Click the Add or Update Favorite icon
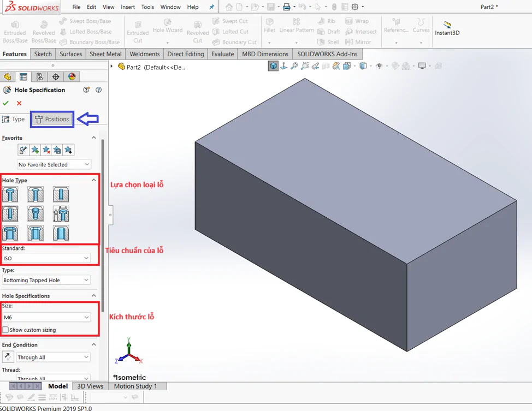532x411 pixels. coord(35,150)
